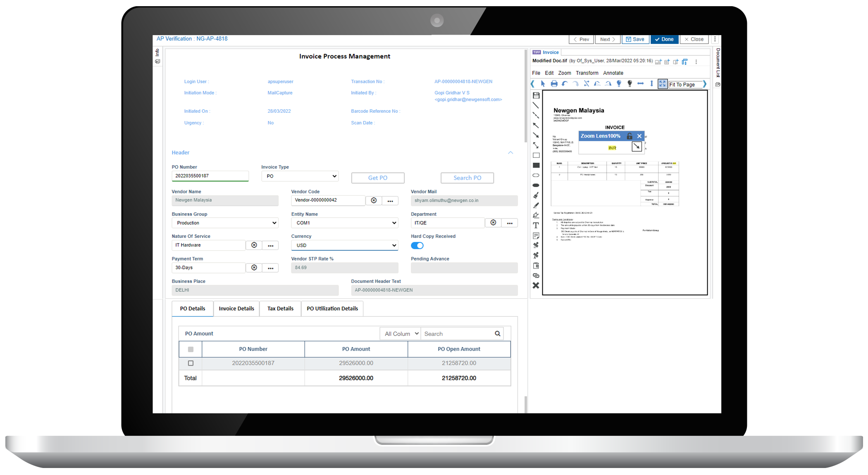The image size is (868, 475).
Task: Go to the Next work item
Action: 608,39
